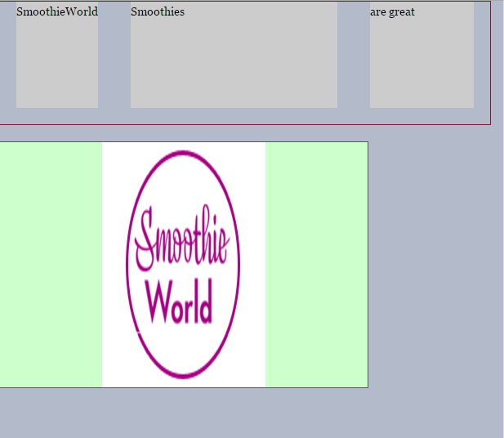Click gap between SmoothieWorld and Smoothies boxes
Image resolution: width=504 pixels, height=438 pixels.
(114, 57)
